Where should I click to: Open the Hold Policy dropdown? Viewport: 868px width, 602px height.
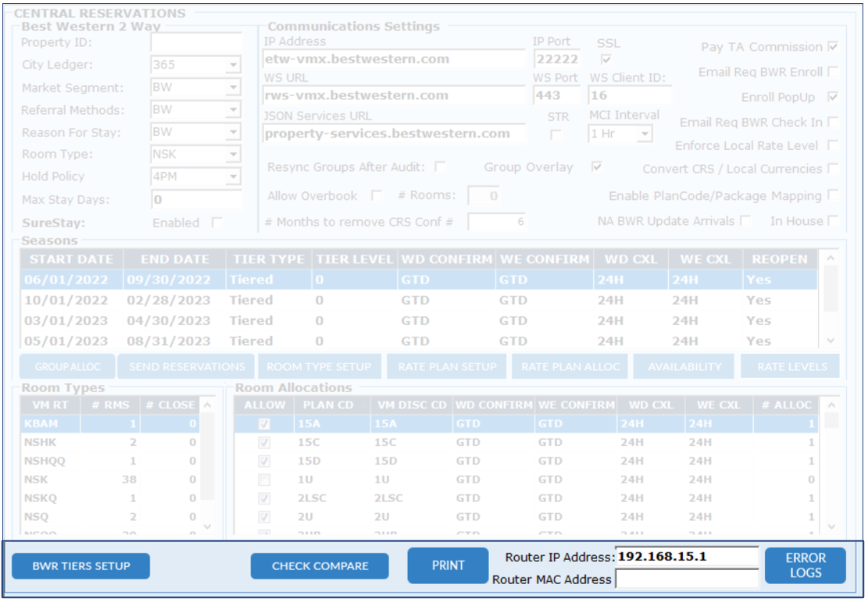click(234, 177)
